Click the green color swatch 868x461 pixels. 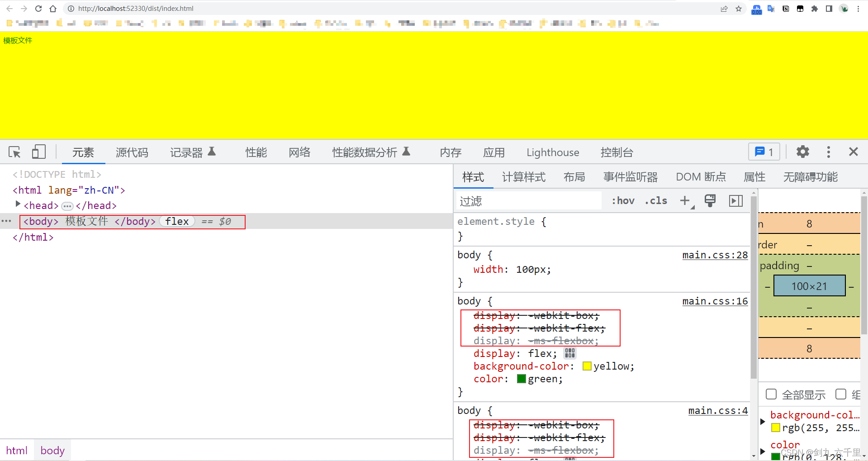click(522, 379)
